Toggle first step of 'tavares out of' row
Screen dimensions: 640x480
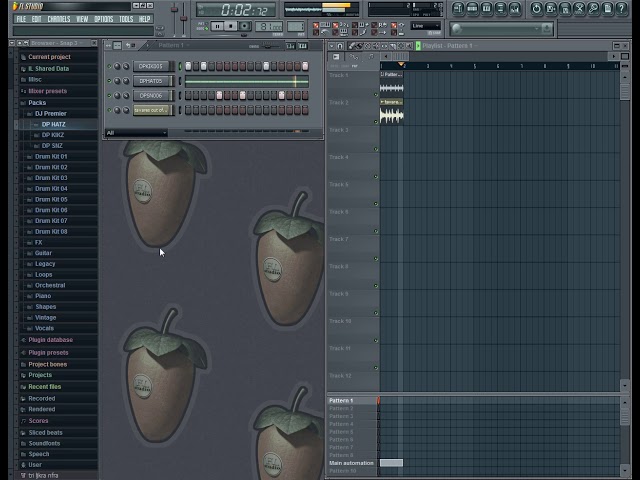point(188,110)
